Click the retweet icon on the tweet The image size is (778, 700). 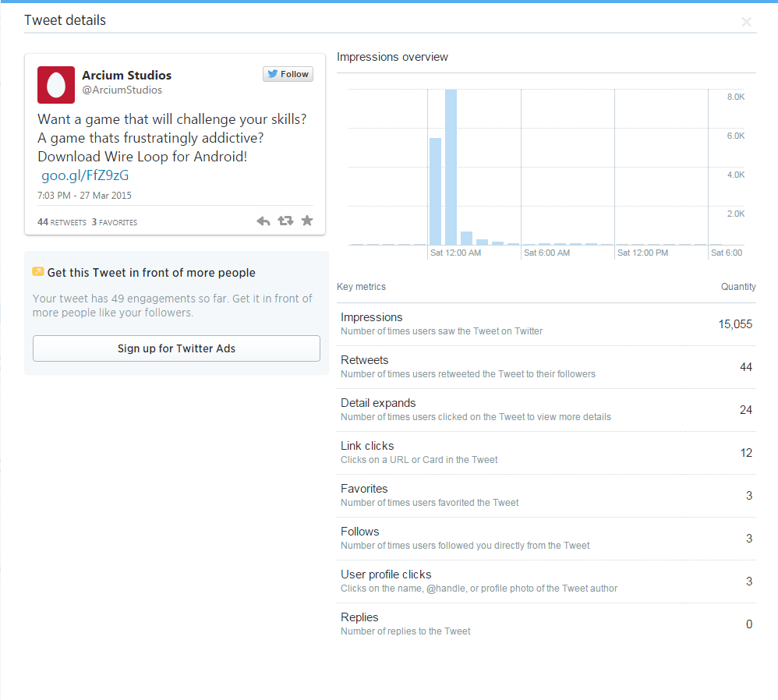285,221
